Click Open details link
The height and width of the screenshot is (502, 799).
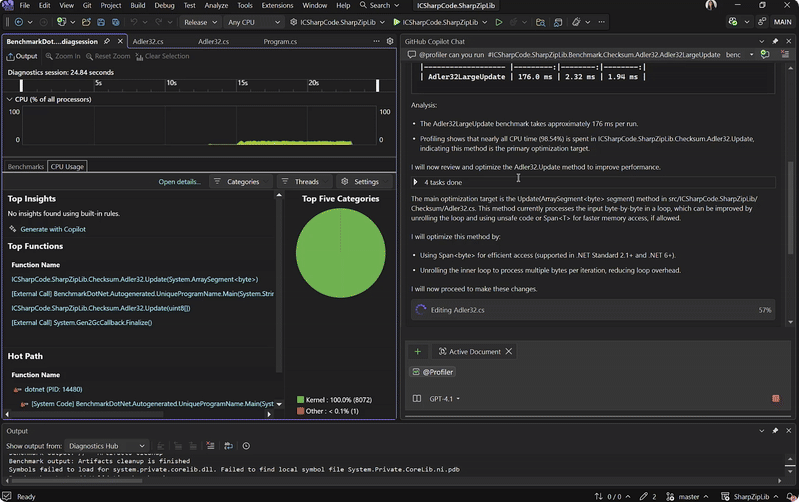(x=179, y=182)
